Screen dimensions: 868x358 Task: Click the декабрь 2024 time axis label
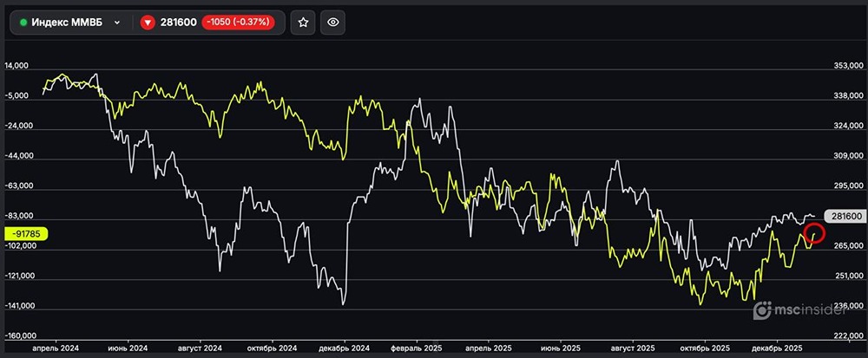pyautogui.click(x=345, y=348)
